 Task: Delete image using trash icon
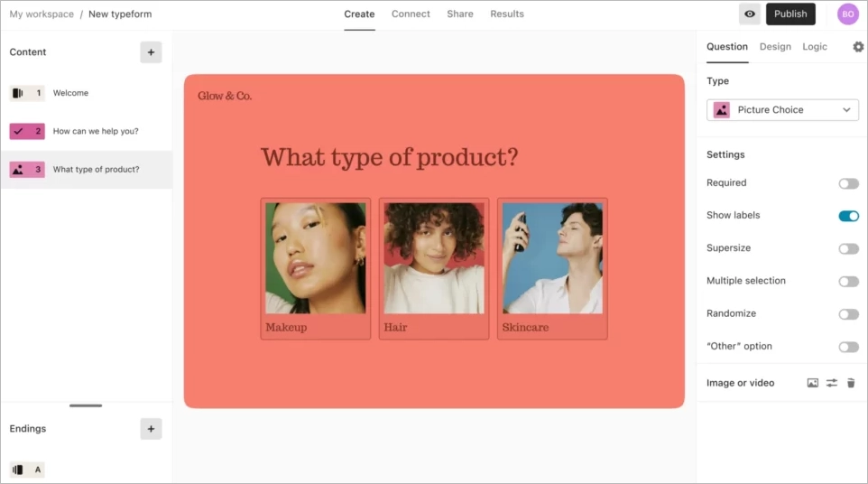[850, 383]
